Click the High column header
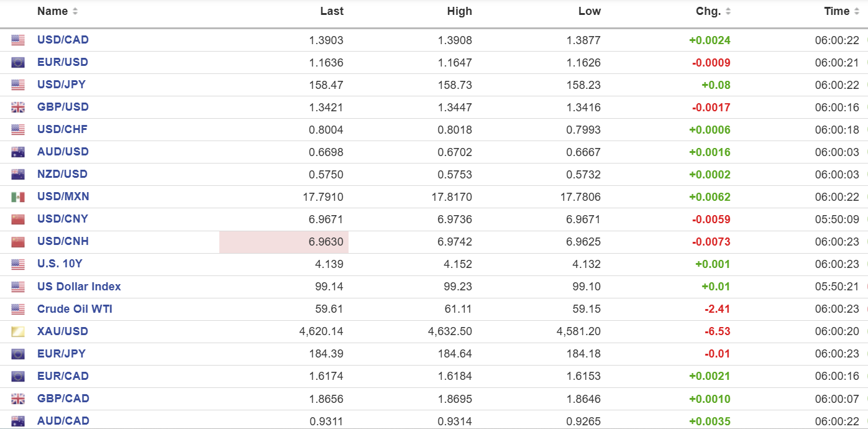The image size is (868, 429). pyautogui.click(x=459, y=11)
